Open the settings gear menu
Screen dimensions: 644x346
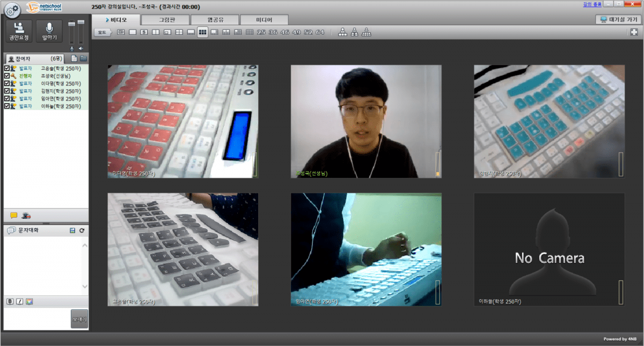[12, 10]
